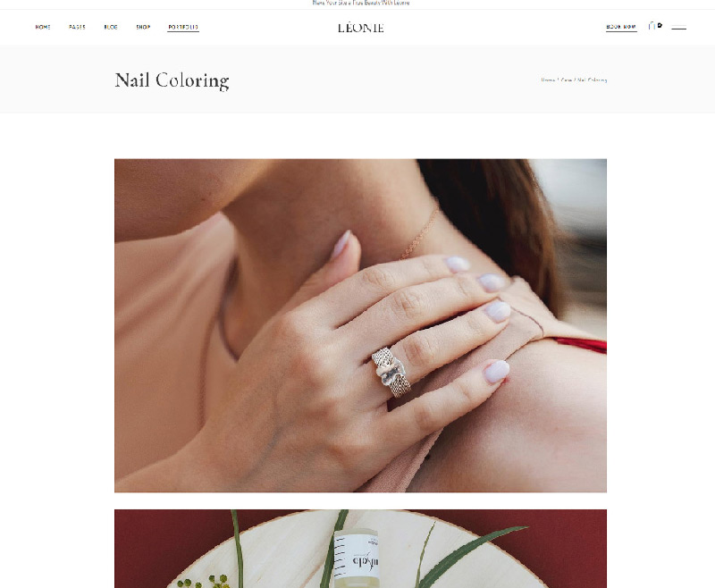Click the Nail Coloring page heading
715x588 pixels.
(172, 80)
